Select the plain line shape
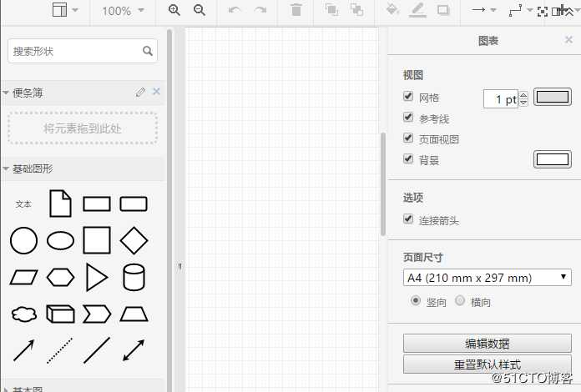The width and height of the screenshot is (581, 392). click(97, 350)
